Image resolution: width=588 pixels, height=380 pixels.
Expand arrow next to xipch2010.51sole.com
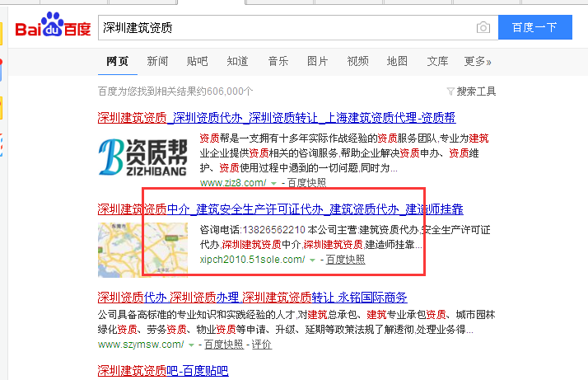click(x=312, y=260)
